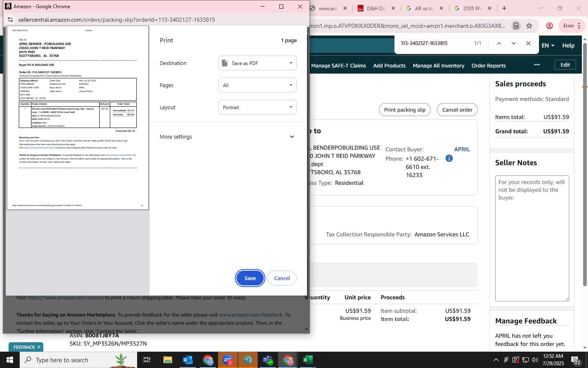
Task: Open Chrome three-dot menu
Action: [579, 26]
